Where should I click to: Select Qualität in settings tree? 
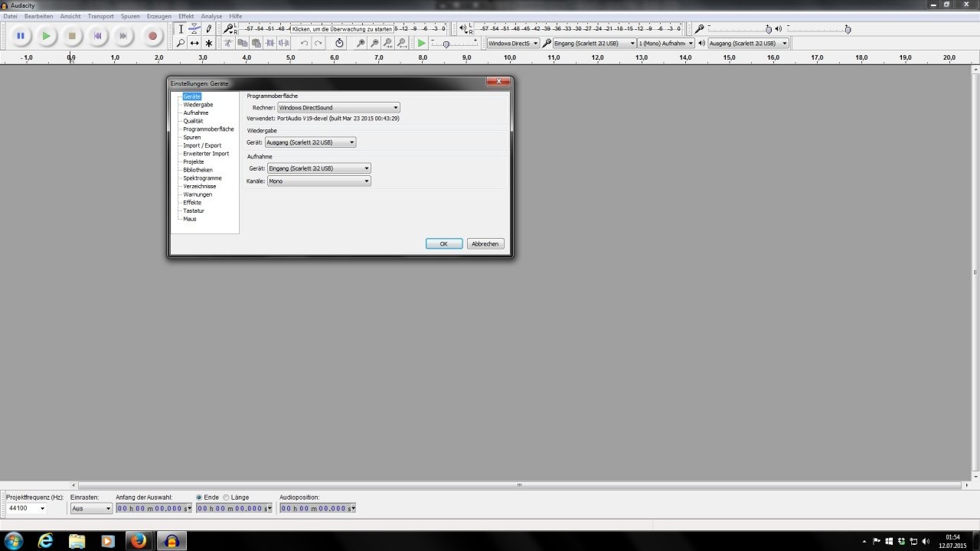tap(193, 121)
